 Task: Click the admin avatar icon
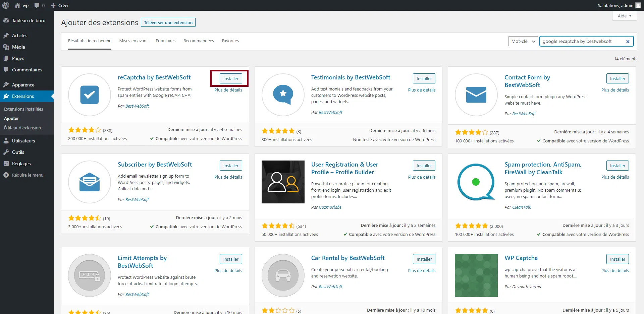[638, 5]
